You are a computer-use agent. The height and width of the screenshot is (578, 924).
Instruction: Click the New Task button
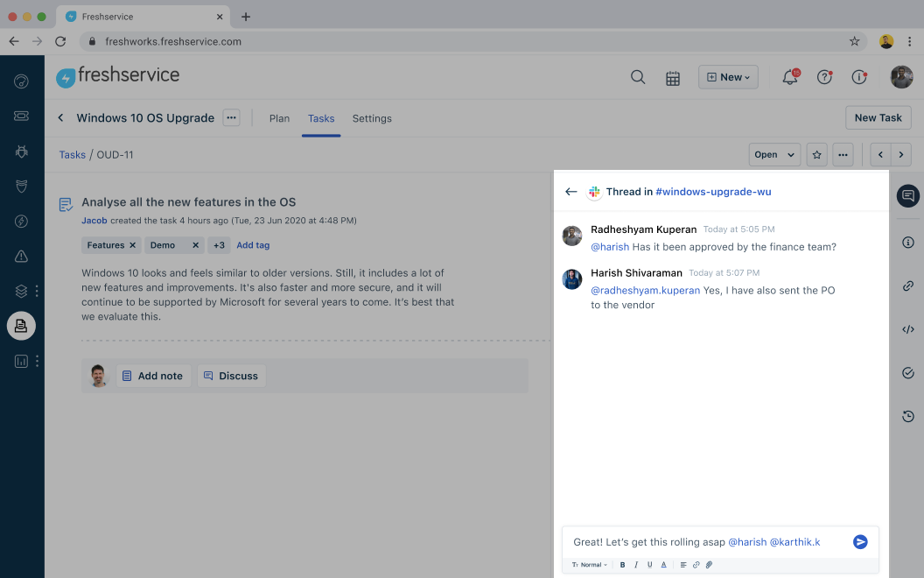click(x=878, y=117)
